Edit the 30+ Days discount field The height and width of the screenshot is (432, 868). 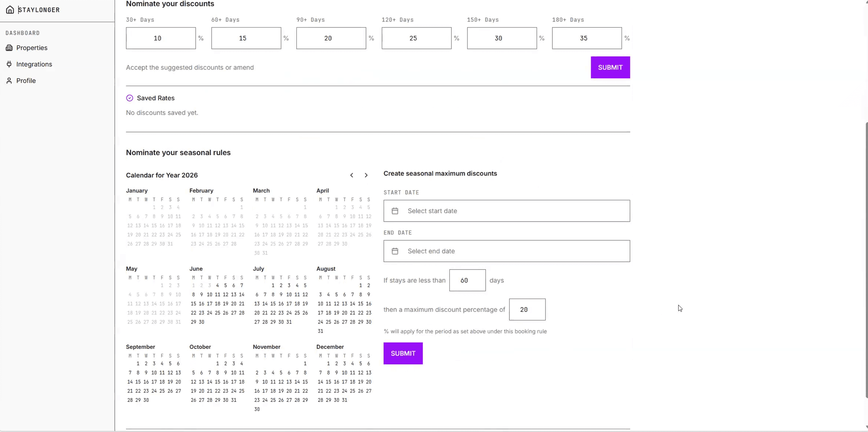(x=161, y=38)
